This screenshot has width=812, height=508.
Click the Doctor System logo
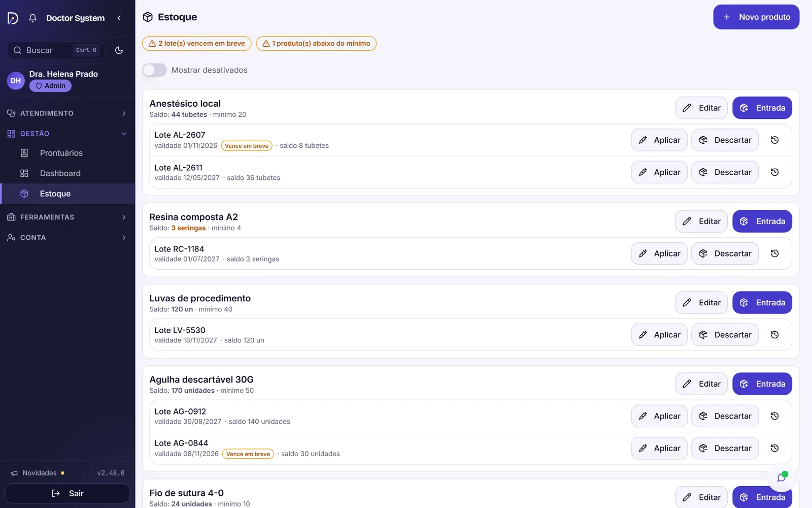tap(13, 18)
